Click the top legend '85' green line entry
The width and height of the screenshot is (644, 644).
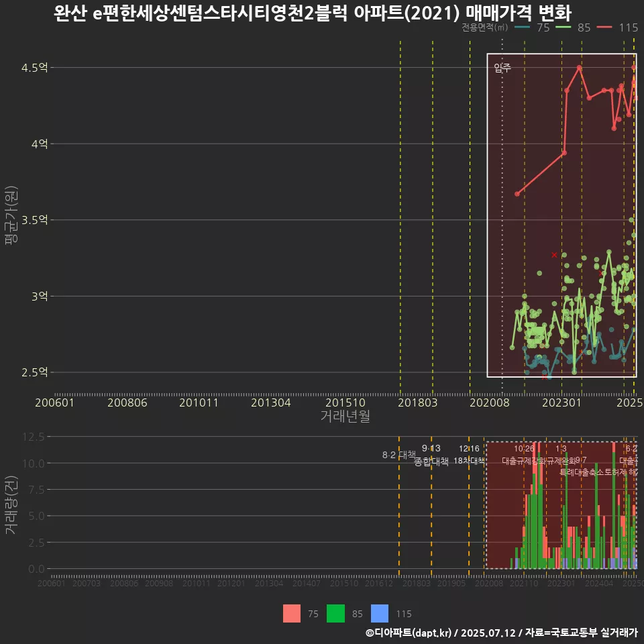tap(572, 28)
